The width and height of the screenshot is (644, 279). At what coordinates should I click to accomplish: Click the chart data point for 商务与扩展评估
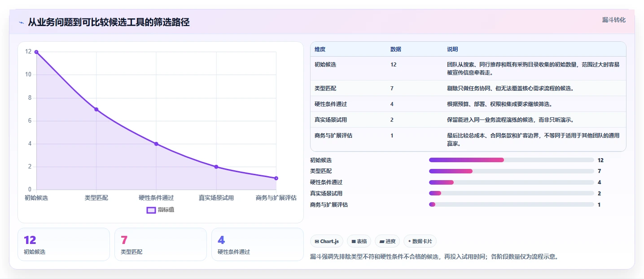pos(276,178)
